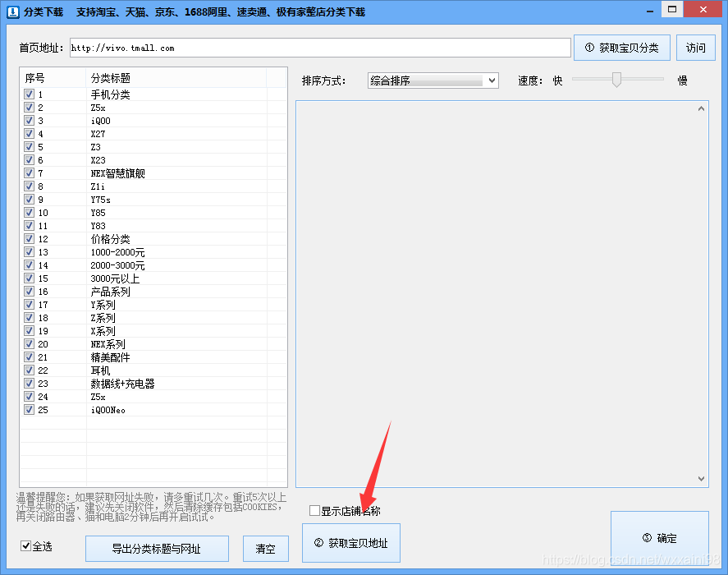Select row 24 Z5x entry
The width and height of the screenshot is (728, 575).
153,397
